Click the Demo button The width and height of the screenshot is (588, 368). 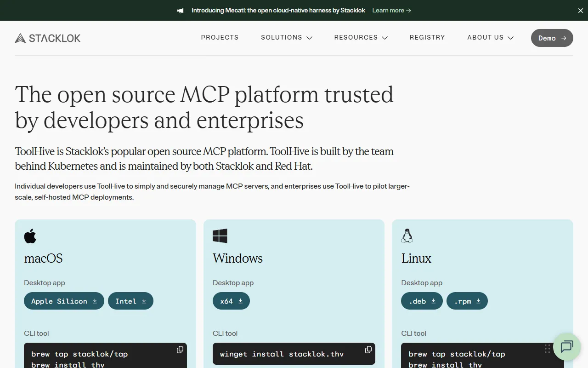coord(552,38)
